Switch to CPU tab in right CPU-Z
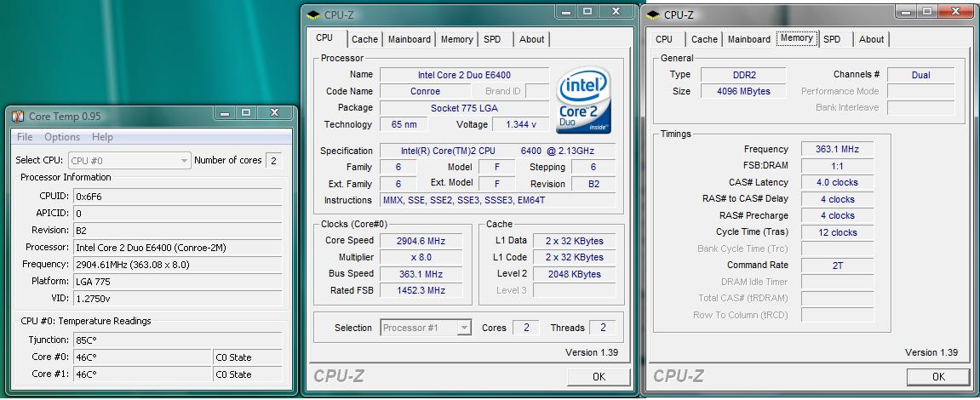Viewport: 980px width, 400px height. (664, 39)
